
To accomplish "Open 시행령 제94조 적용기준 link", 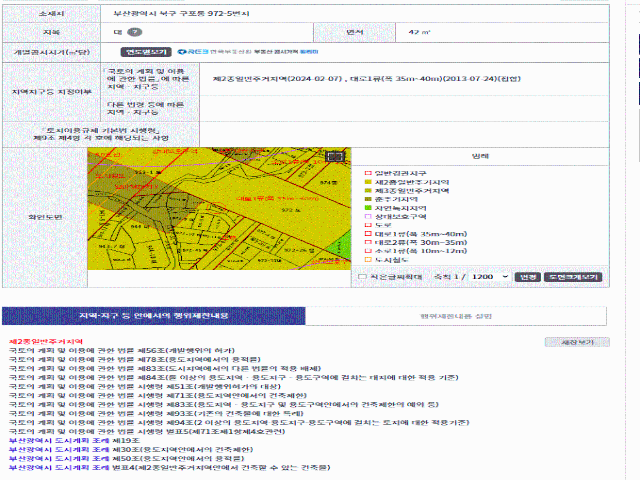I will tap(239, 422).
